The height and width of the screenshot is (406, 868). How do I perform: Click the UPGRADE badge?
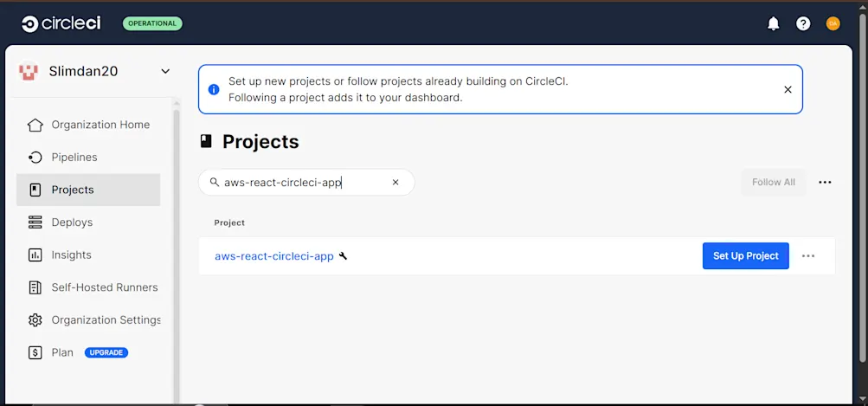(x=106, y=353)
